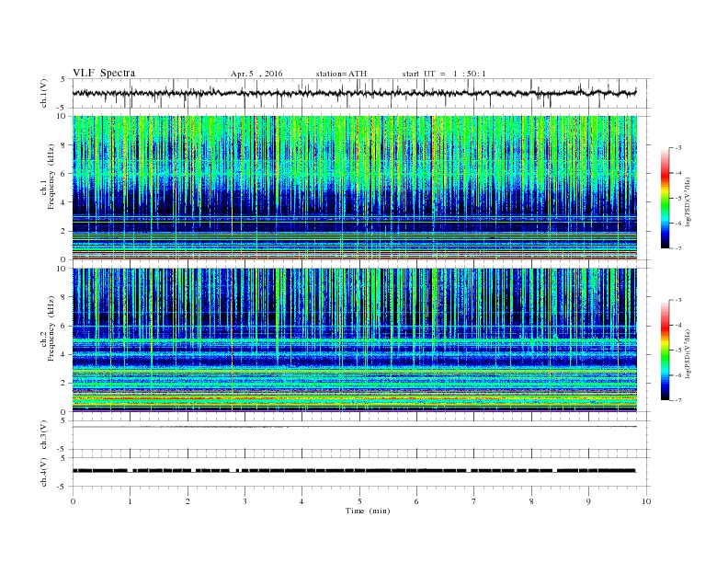728x563 pixels.
Task: Click the 'ch.3(V)' axis label
Action: coord(44,435)
